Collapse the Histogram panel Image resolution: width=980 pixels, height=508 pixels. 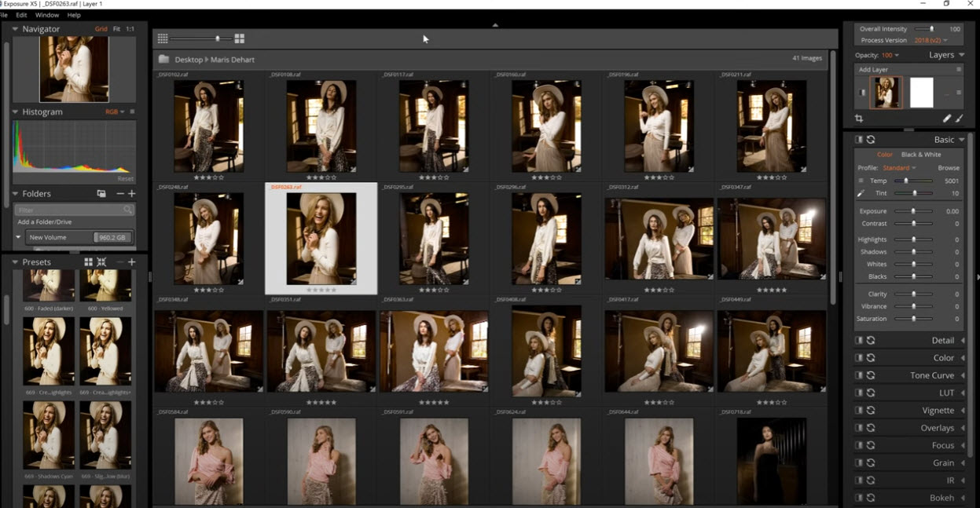(x=15, y=111)
